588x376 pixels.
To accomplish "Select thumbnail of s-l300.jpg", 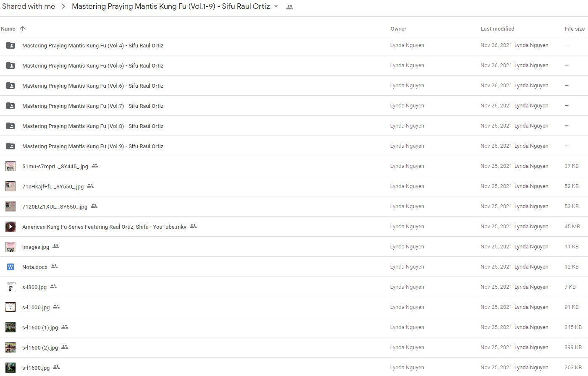I will 10,287.
